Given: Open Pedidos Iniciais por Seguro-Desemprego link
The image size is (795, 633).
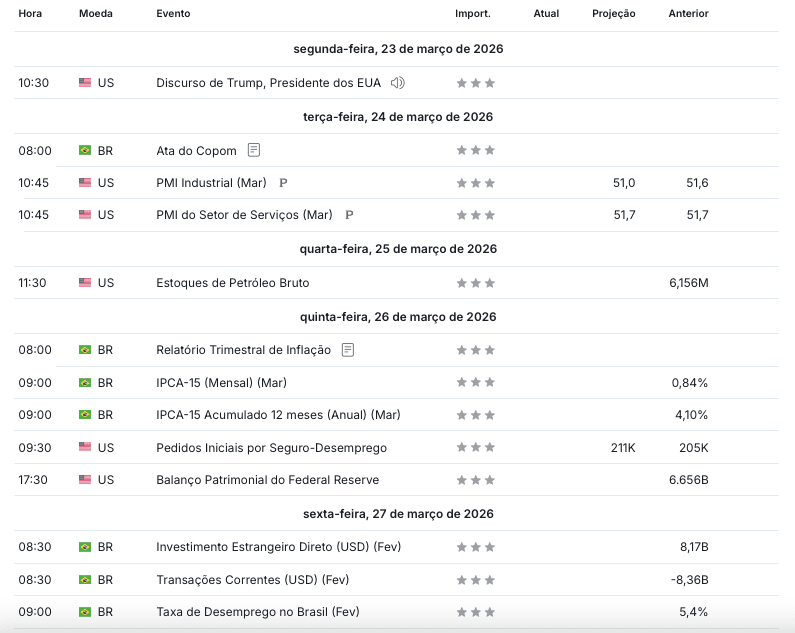Looking at the screenshot, I should (271, 448).
